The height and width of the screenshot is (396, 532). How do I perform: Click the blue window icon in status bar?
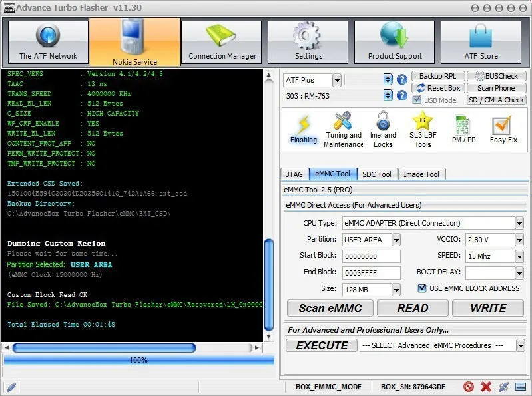[521, 387]
